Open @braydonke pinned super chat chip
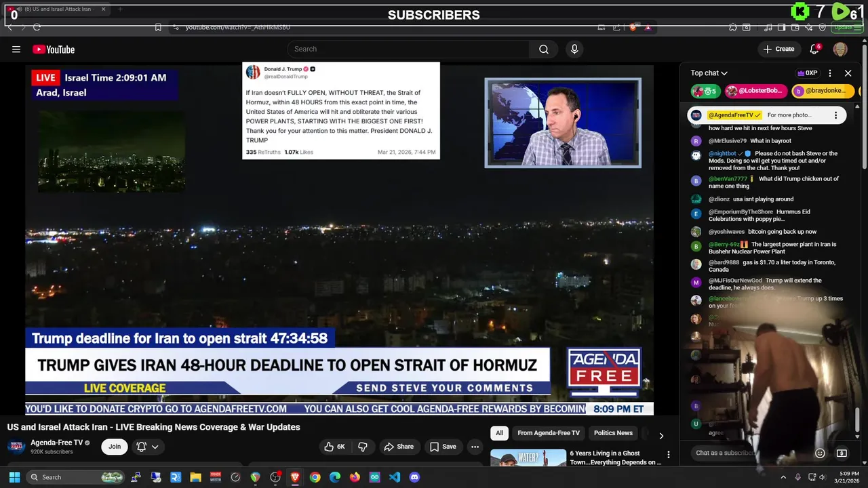 (823, 91)
